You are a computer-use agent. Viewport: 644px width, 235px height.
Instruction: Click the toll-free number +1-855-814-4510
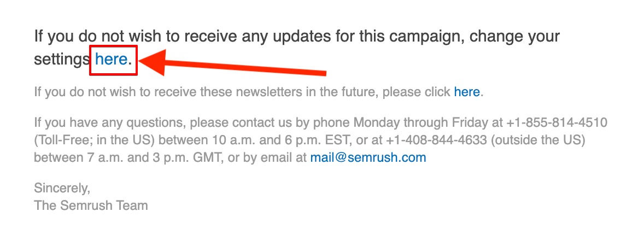557,122
